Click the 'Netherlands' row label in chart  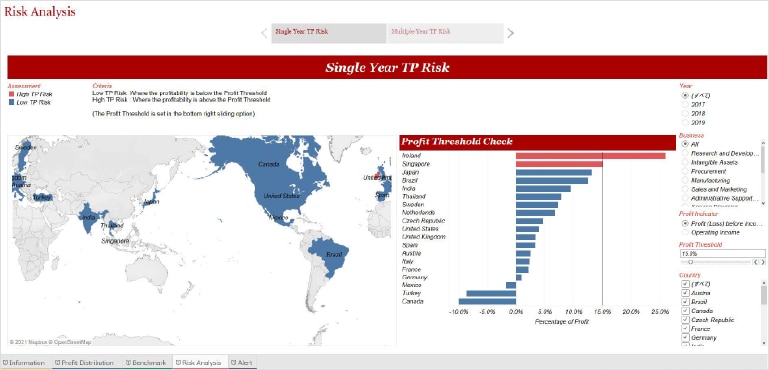tap(418, 212)
